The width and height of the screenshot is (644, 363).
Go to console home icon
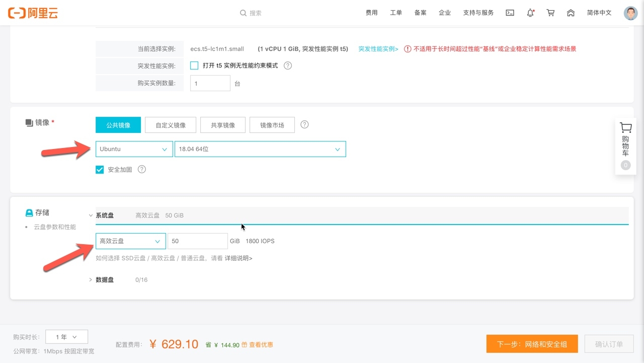[x=571, y=13]
